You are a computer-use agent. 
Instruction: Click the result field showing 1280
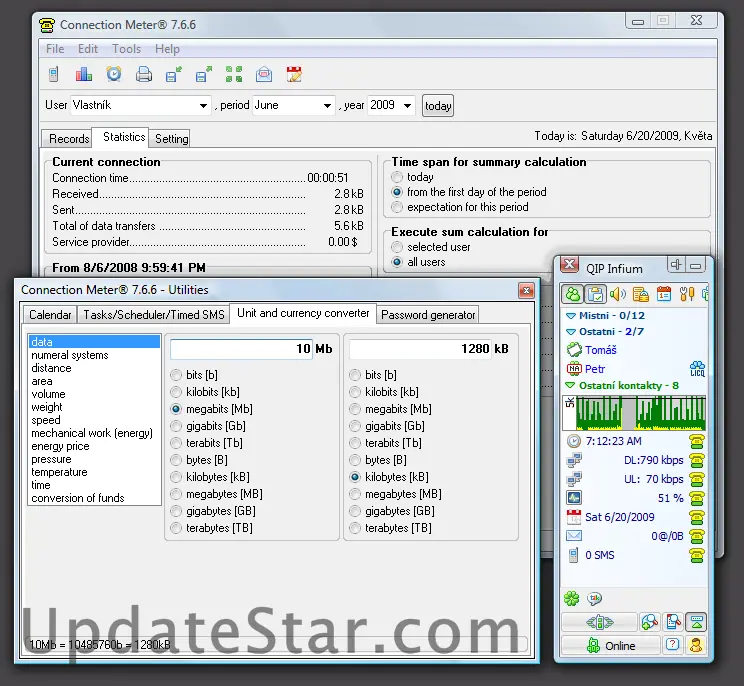click(x=420, y=349)
